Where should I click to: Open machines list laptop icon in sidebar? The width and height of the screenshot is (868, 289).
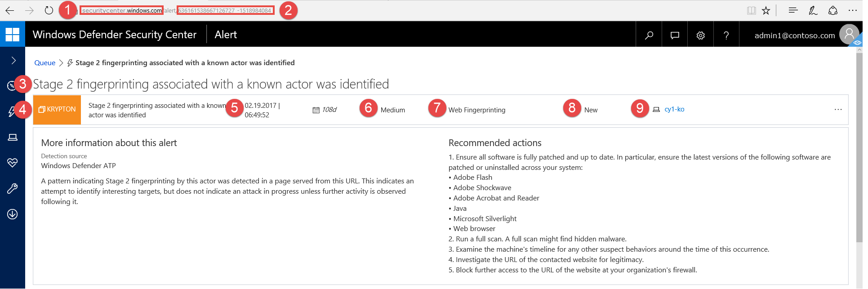pyautogui.click(x=13, y=138)
